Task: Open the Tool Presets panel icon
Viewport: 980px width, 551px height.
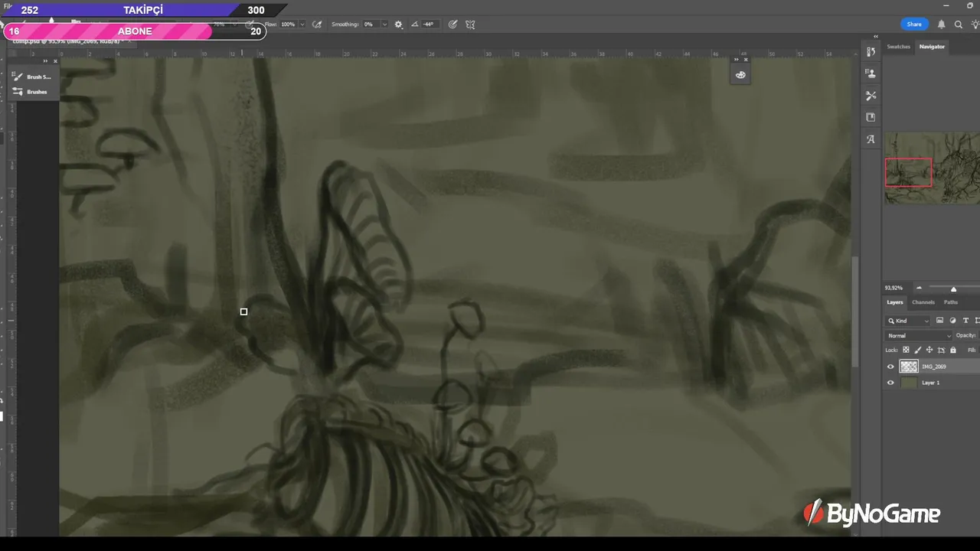Action: click(871, 96)
